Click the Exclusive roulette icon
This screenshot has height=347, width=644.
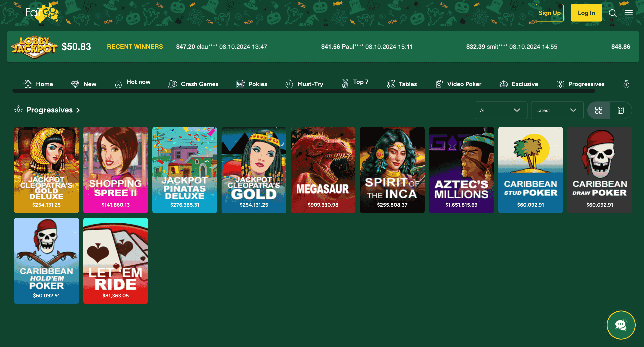click(x=504, y=84)
